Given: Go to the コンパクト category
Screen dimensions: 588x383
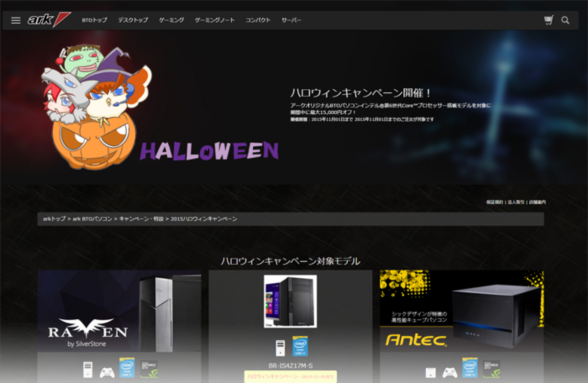Looking at the screenshot, I should pos(258,20).
